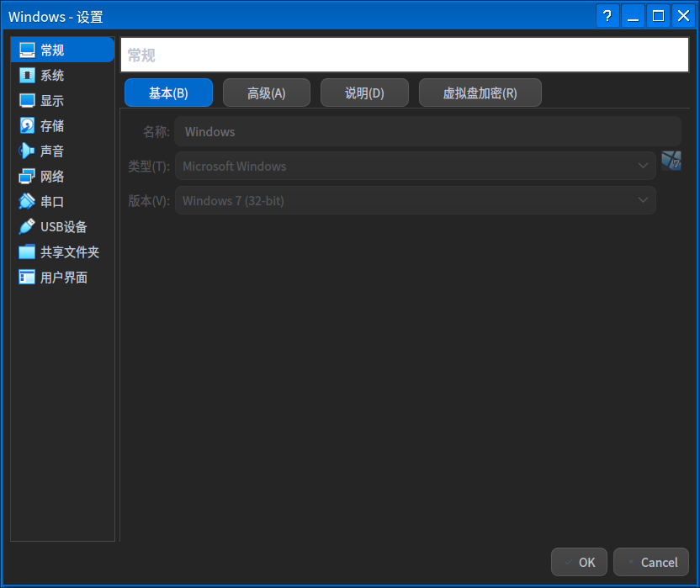The image size is (700, 588).
Task: Open 网络 (Network) settings icon
Action: [28, 177]
